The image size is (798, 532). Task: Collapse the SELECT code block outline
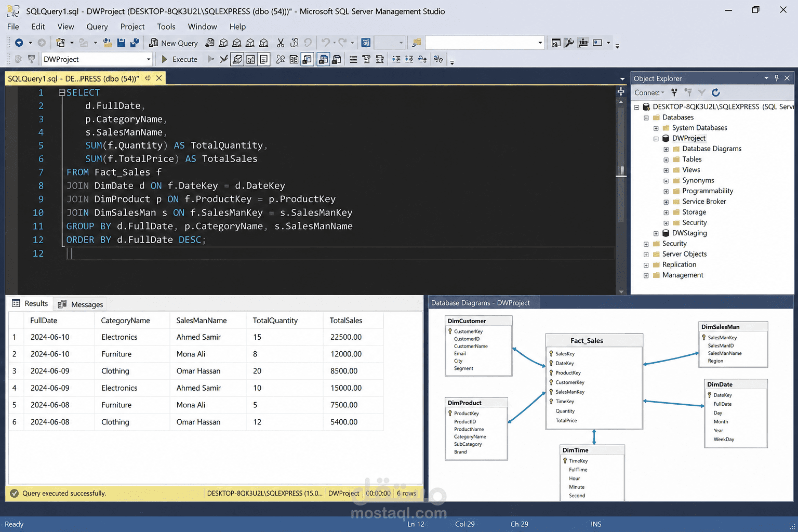pyautogui.click(x=62, y=92)
